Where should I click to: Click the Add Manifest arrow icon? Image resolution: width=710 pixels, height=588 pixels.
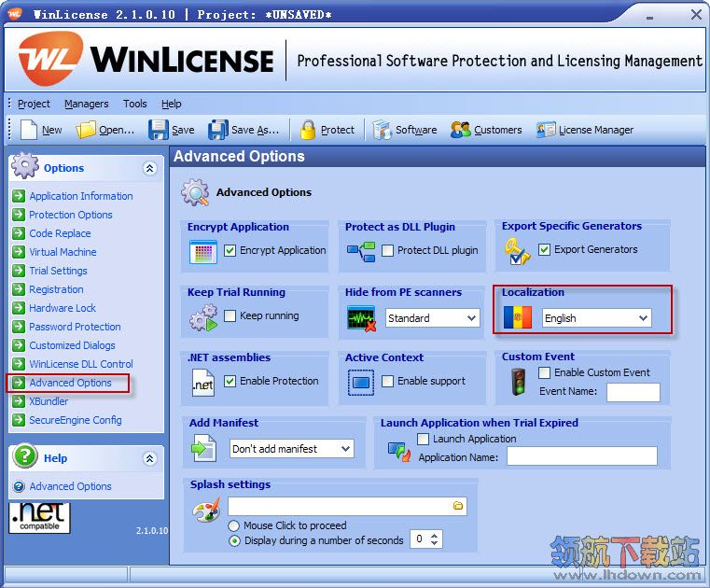[x=203, y=448]
